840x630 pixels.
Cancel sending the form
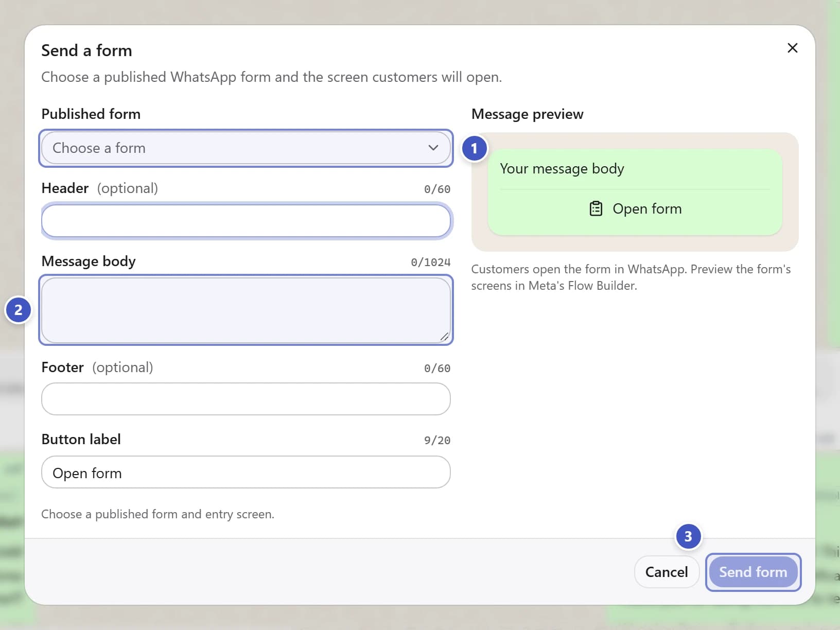tap(667, 572)
